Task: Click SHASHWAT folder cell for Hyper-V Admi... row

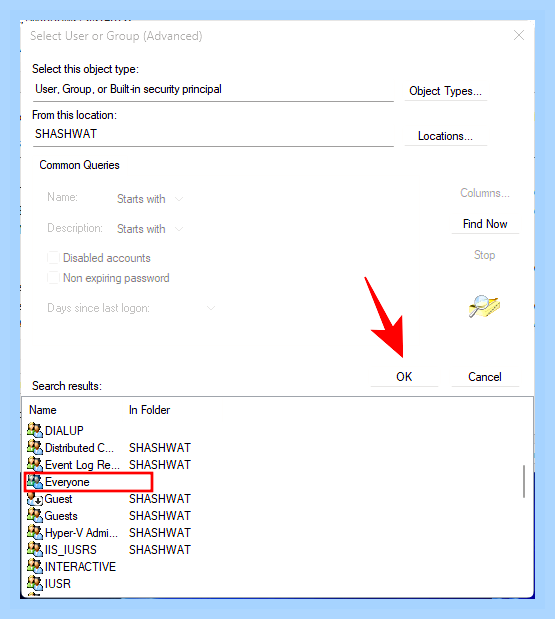Action: (160, 533)
